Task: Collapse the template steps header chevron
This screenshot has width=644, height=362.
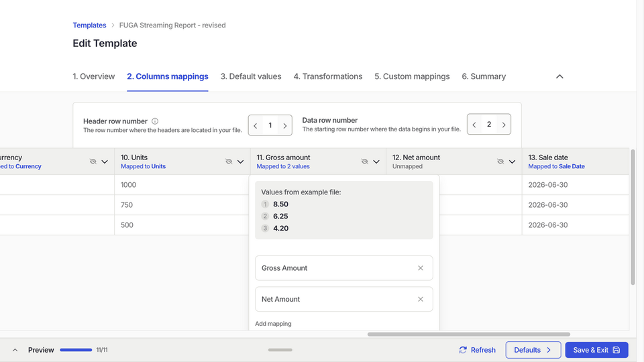Action: click(559, 76)
